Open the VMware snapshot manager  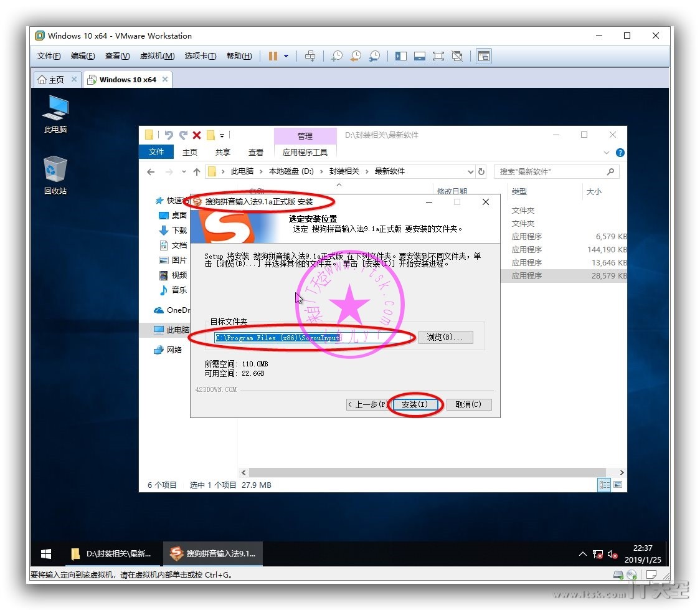(x=374, y=56)
